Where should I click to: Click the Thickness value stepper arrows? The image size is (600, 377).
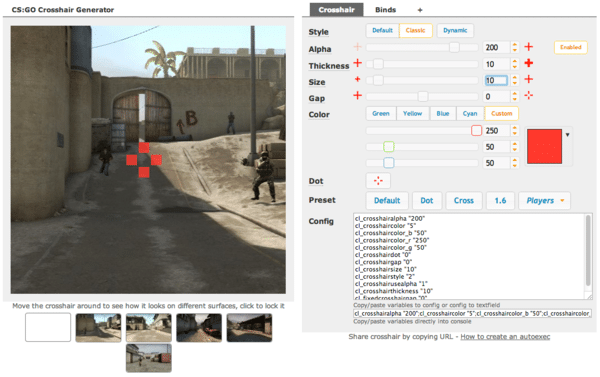pos(515,64)
